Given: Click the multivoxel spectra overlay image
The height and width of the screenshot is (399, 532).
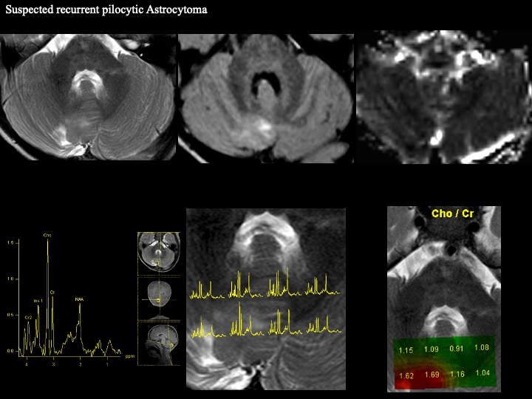Looking at the screenshot, I should point(265,299).
